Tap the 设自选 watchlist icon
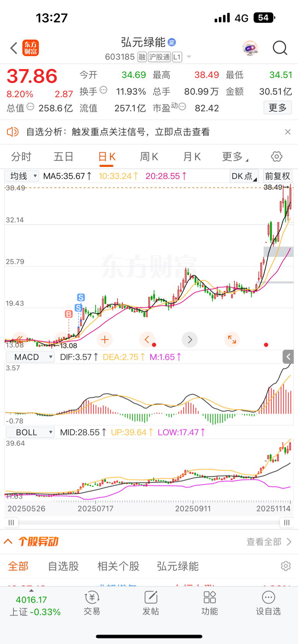 [x=268, y=604]
